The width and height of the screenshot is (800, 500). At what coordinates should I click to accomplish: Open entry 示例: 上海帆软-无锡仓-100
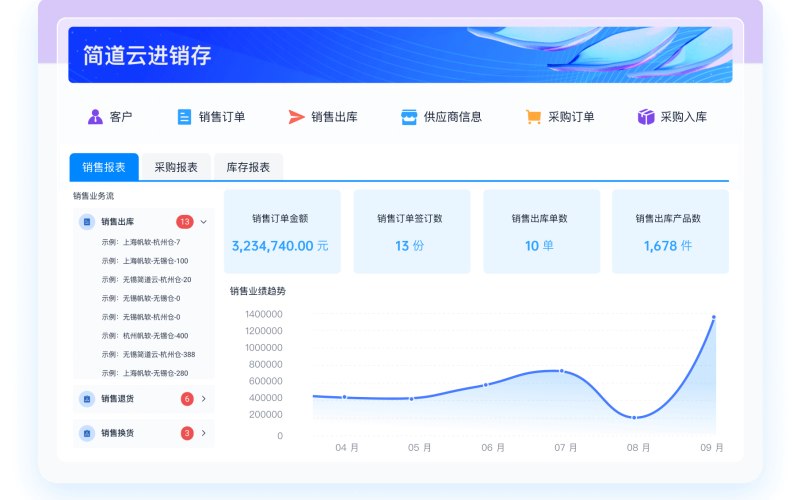145,261
